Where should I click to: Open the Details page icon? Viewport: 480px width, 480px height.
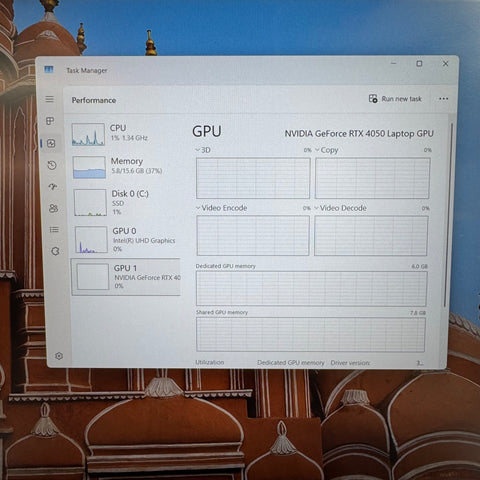54,230
